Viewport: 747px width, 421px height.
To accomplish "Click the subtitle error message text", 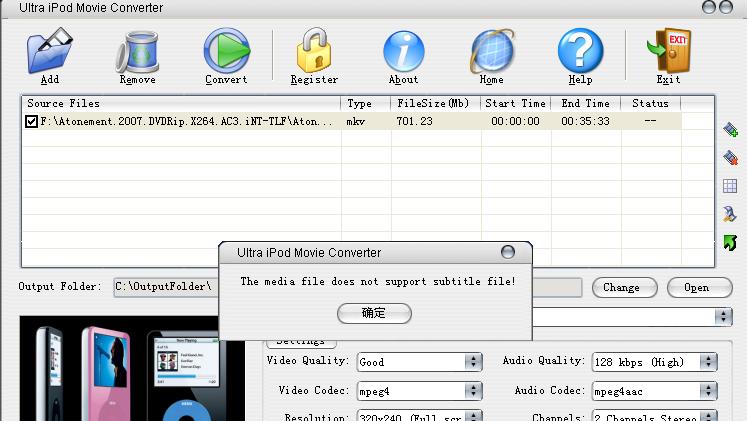I will pos(378,281).
